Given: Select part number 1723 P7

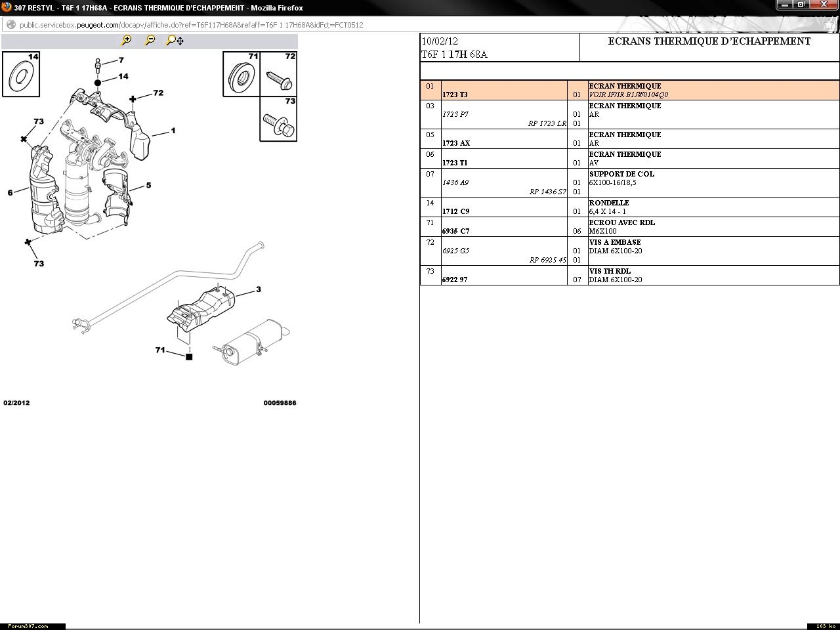Looking at the screenshot, I should tap(455, 114).
